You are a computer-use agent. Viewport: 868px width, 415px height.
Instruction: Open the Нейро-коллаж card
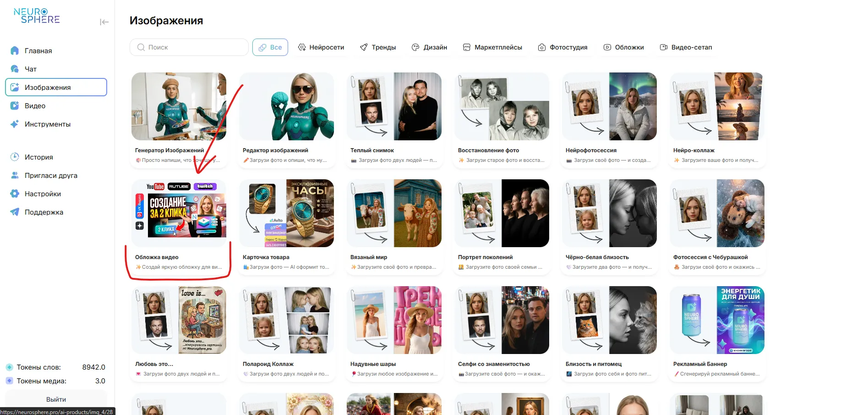tap(717, 119)
